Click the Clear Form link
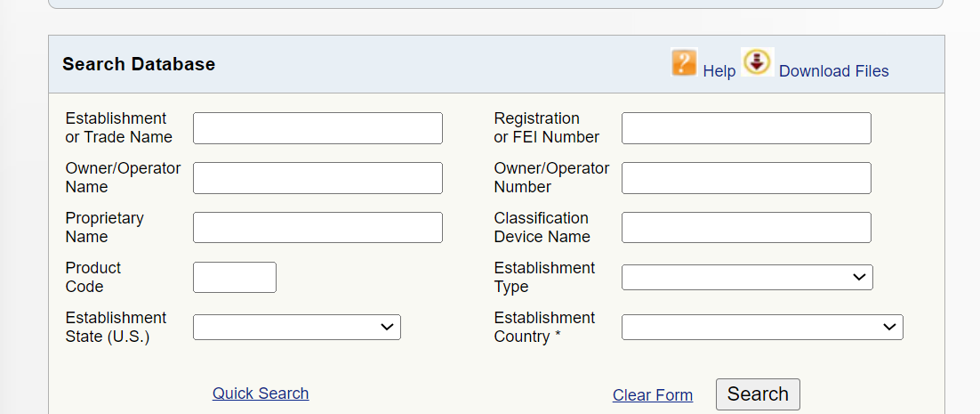 (653, 395)
